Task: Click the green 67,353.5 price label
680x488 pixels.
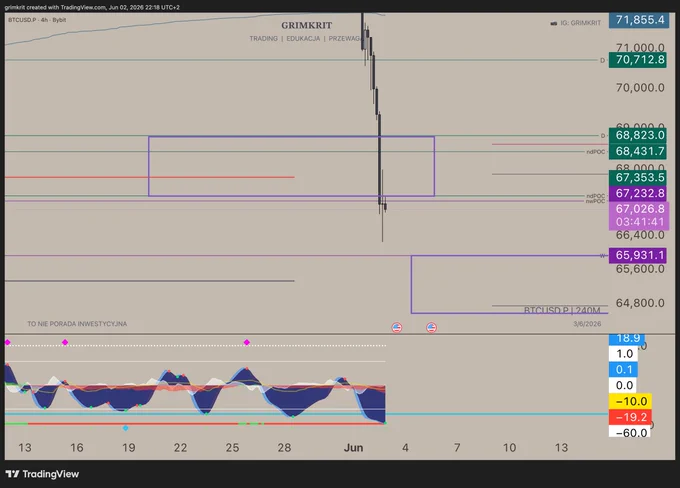Action: tap(639, 177)
